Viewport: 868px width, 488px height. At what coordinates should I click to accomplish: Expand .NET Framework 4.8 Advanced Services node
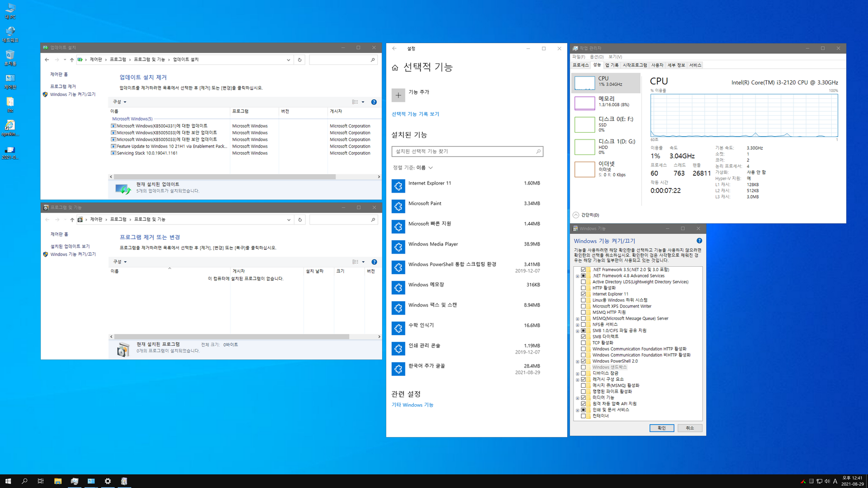pyautogui.click(x=577, y=276)
